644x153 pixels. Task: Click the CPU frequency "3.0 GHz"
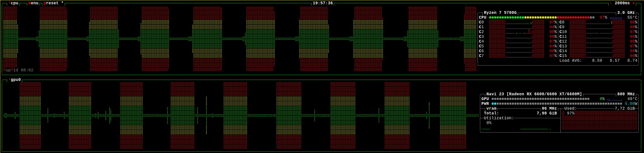(626, 13)
